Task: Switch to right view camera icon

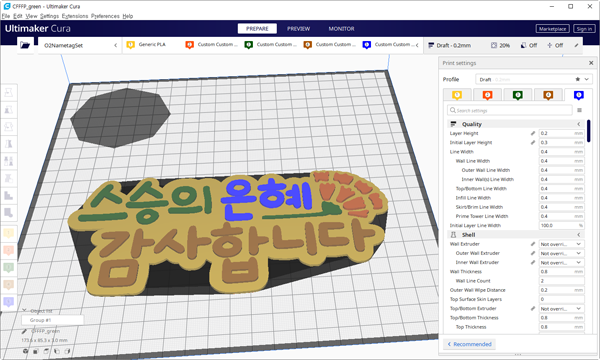Action: pos(67,351)
